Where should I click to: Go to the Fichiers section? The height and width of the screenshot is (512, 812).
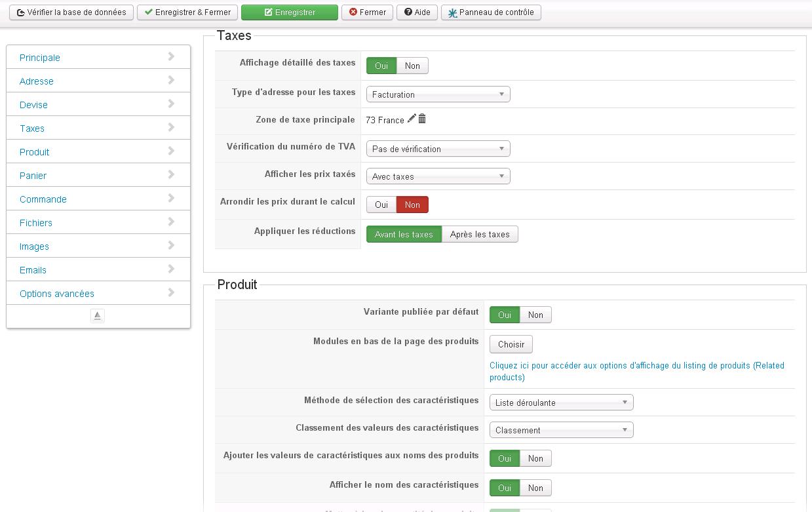pyautogui.click(x=98, y=222)
